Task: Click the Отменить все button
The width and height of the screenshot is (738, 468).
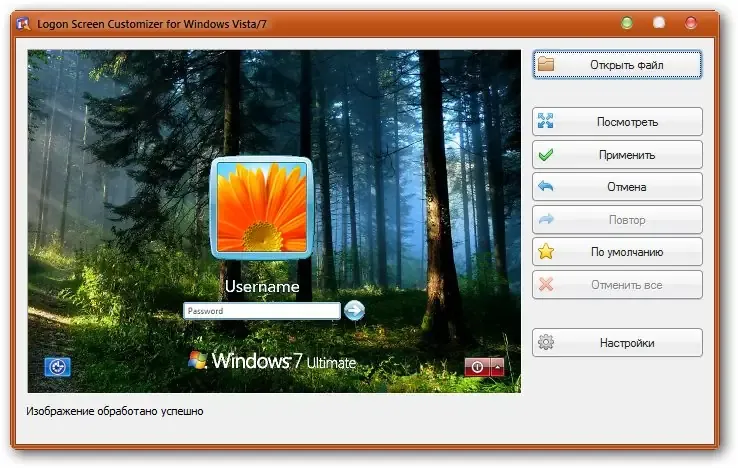Action: point(617,284)
